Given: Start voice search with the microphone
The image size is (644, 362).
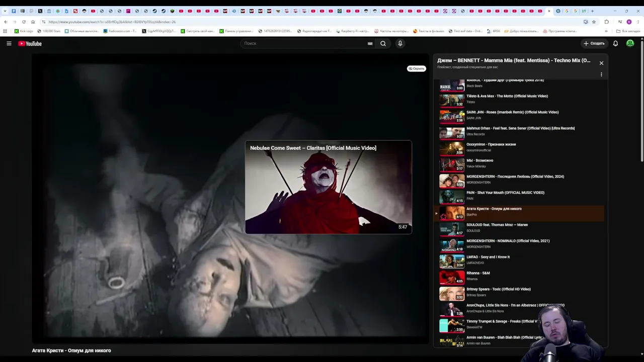Looking at the screenshot, I should pos(400,44).
